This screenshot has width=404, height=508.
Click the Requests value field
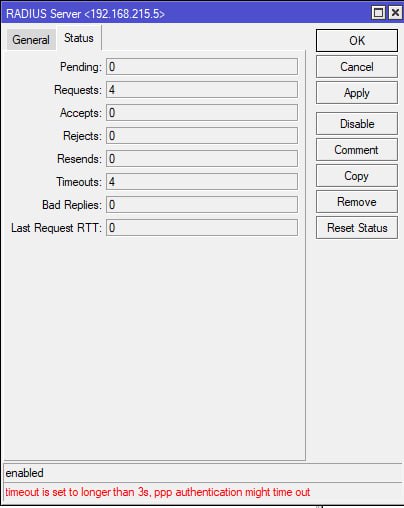[x=202, y=90]
